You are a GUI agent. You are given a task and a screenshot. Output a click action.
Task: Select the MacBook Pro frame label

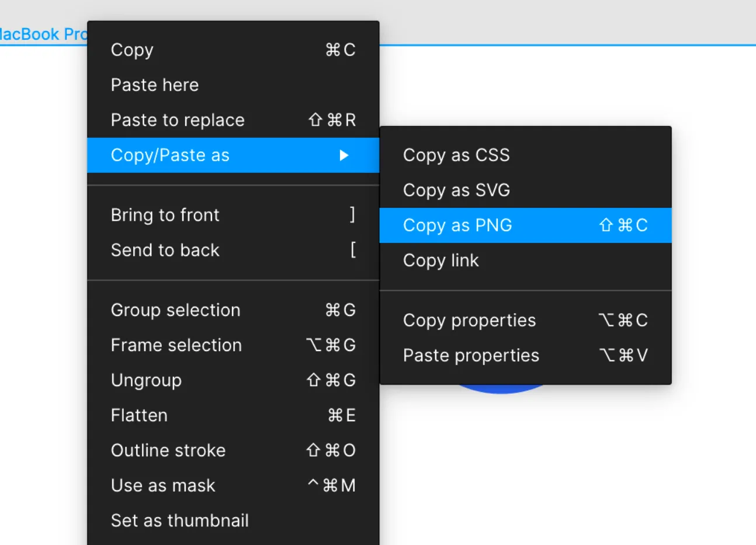pos(43,34)
